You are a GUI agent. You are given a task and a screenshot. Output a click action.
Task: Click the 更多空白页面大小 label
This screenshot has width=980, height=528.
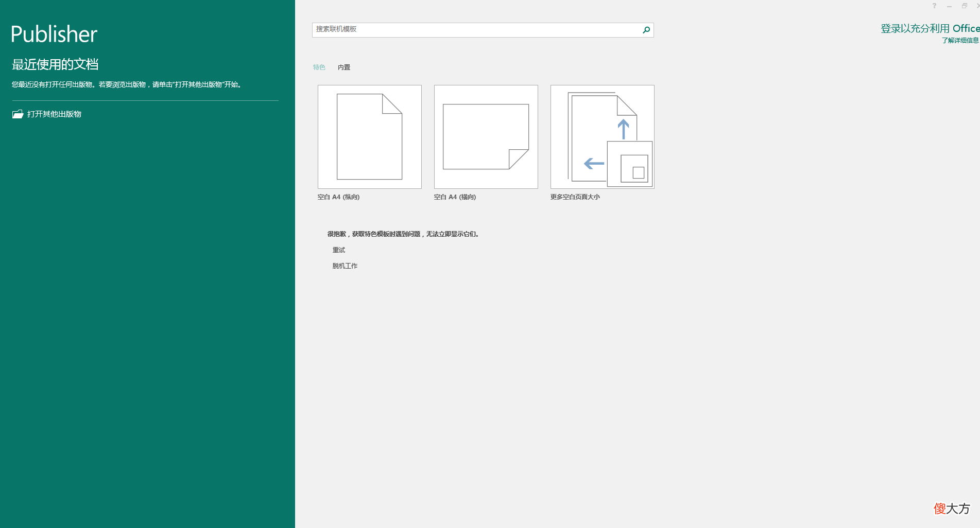click(x=575, y=197)
